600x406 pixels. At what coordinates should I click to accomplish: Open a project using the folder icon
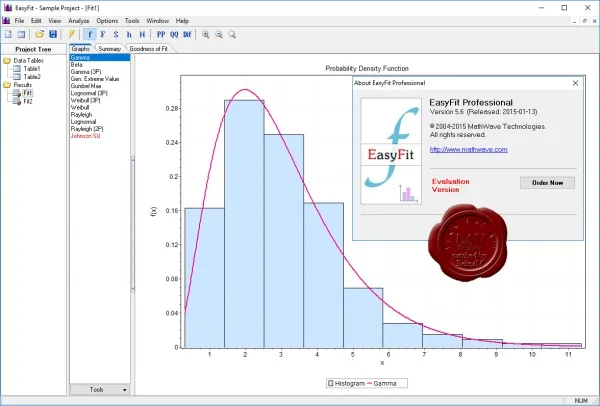[x=39, y=34]
